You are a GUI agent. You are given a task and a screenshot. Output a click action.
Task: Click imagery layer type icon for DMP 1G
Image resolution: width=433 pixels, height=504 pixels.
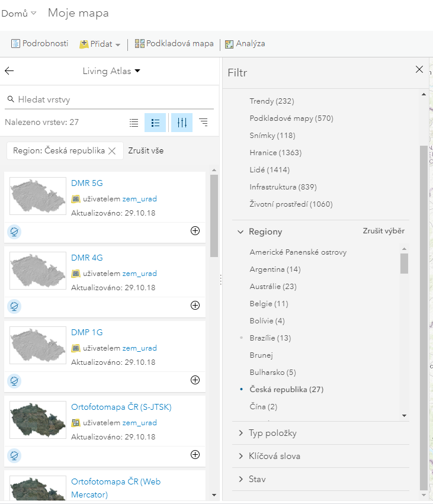click(x=76, y=348)
